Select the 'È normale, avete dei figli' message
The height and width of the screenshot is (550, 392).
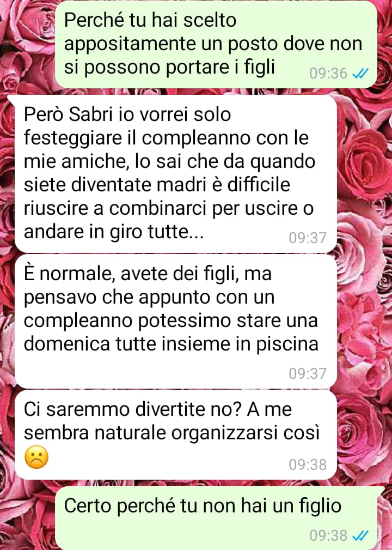click(175, 321)
